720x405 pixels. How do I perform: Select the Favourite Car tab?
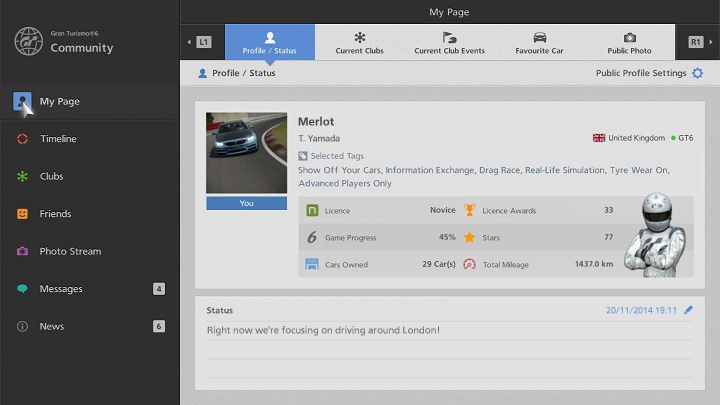(x=539, y=43)
